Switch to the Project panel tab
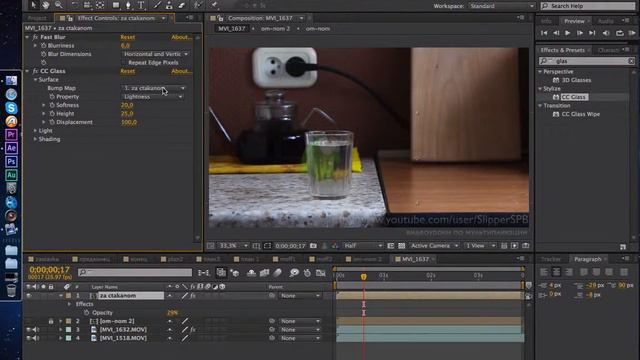 [37, 18]
